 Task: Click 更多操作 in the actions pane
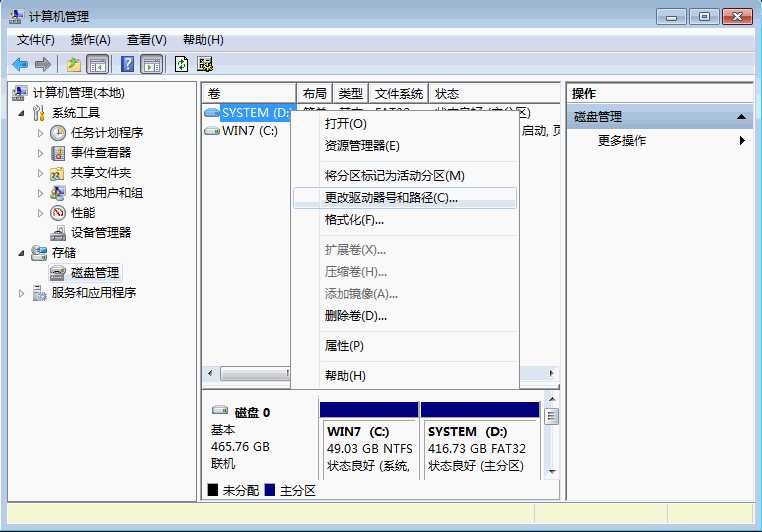(x=622, y=141)
